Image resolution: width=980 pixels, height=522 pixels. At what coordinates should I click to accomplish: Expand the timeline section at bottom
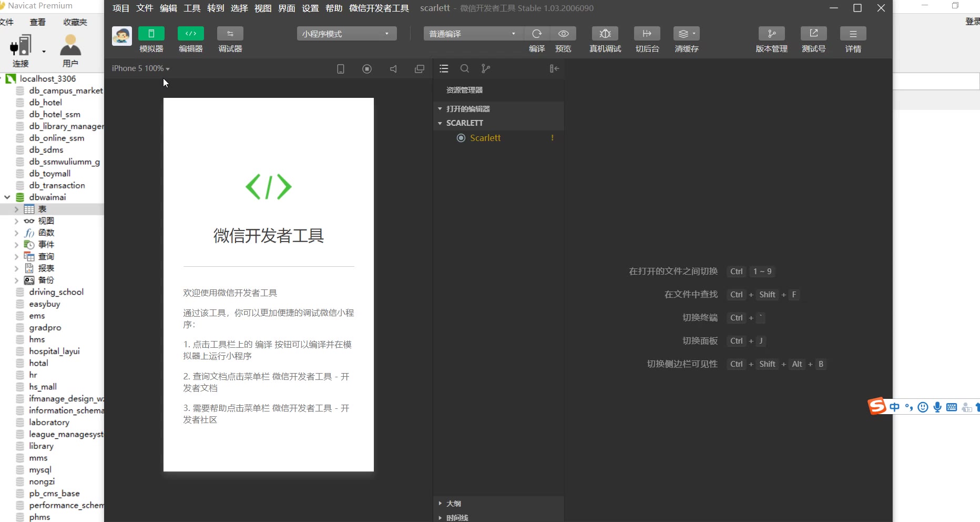click(x=498, y=518)
